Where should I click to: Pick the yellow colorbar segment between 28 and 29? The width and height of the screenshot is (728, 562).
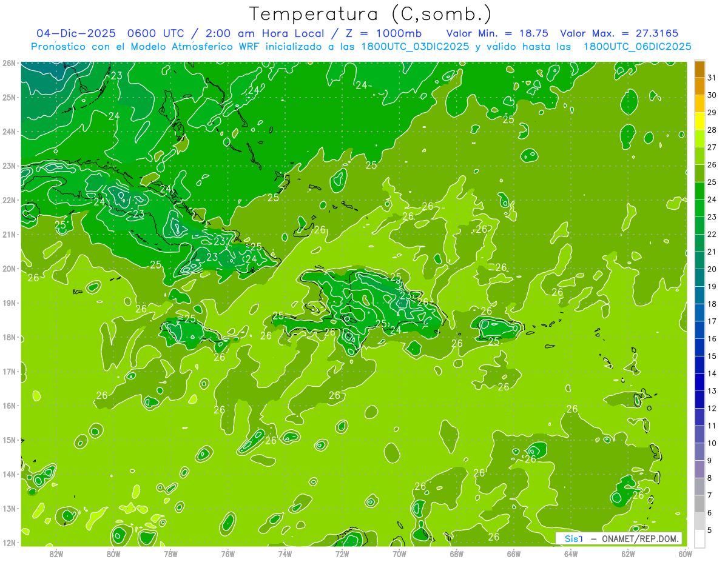pos(699,121)
